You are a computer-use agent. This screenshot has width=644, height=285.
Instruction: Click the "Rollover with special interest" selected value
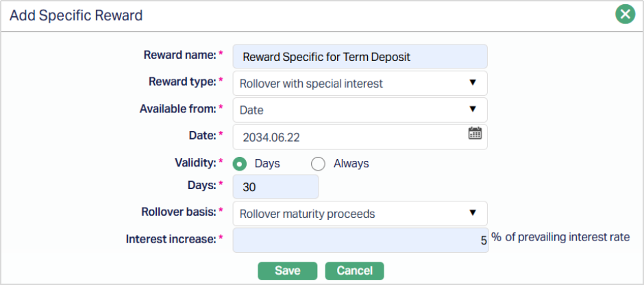coord(312,84)
